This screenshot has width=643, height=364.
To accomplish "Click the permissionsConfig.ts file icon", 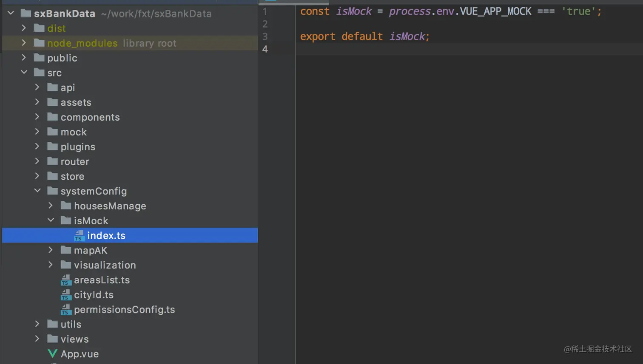I will pyautogui.click(x=65, y=310).
